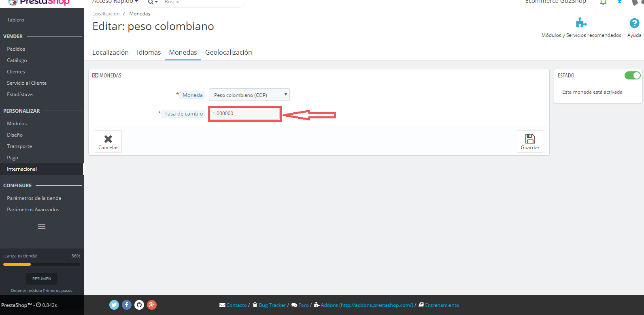Click the Moneda field label

point(192,95)
